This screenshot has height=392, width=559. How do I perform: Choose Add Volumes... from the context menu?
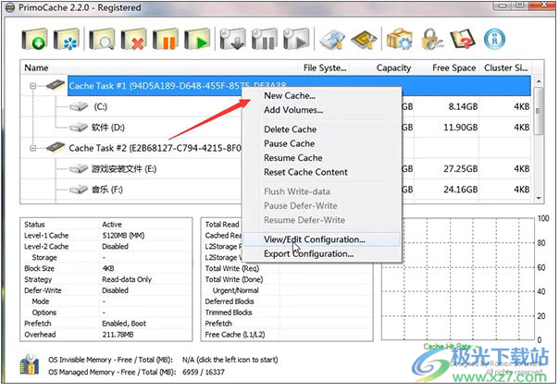(x=293, y=110)
